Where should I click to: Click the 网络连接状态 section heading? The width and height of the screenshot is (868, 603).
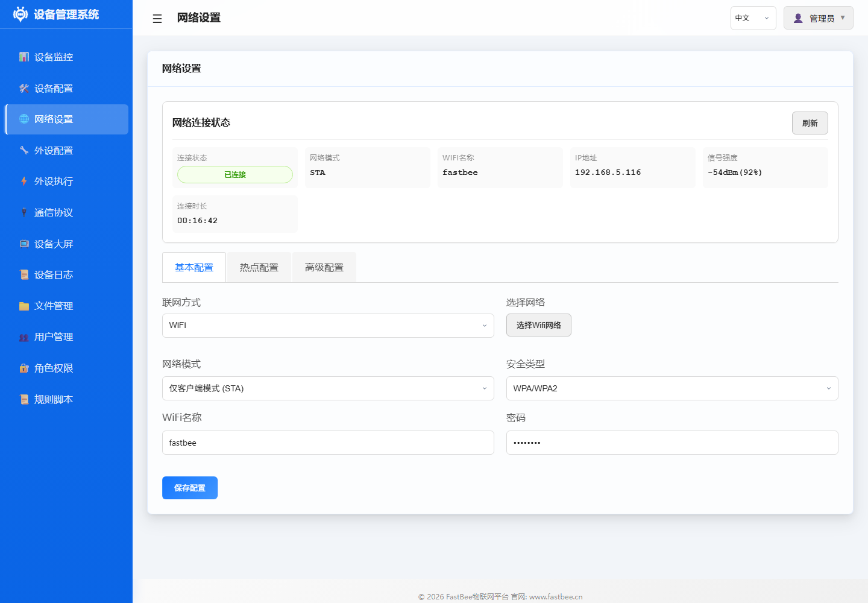[x=201, y=122]
